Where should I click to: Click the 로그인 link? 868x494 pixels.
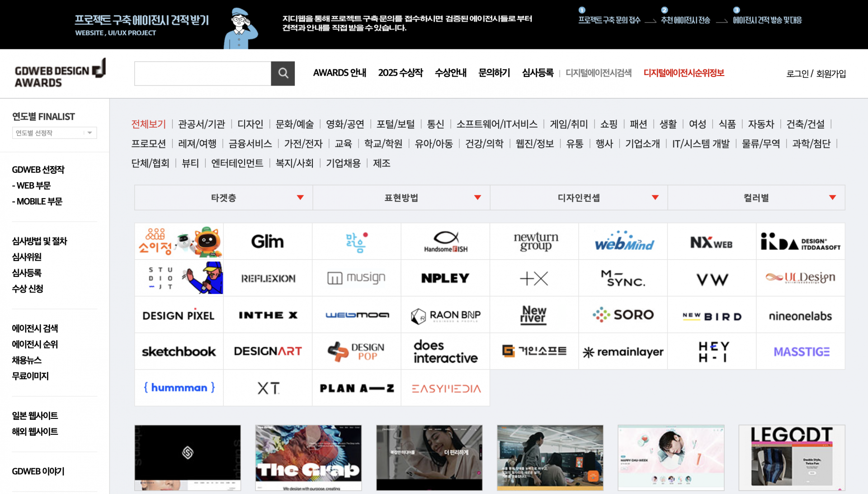[x=797, y=74]
